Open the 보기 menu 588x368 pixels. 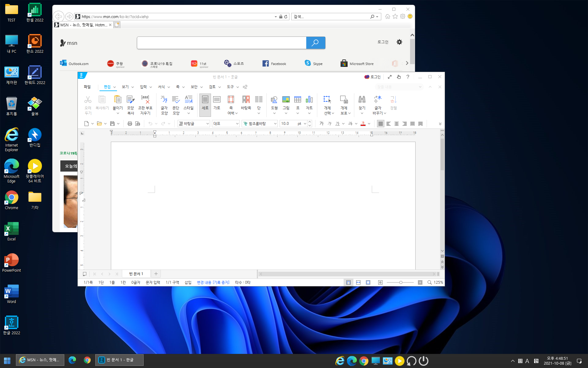point(125,87)
